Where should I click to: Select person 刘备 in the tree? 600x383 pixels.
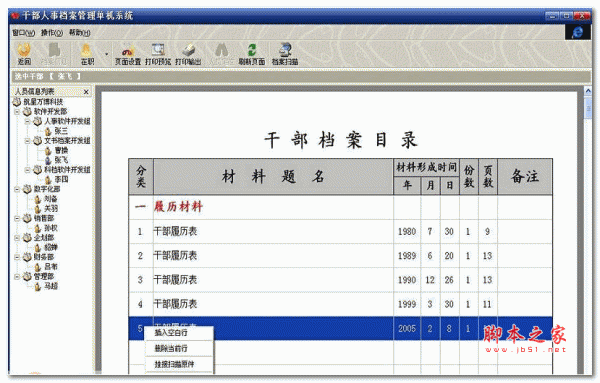point(51,199)
